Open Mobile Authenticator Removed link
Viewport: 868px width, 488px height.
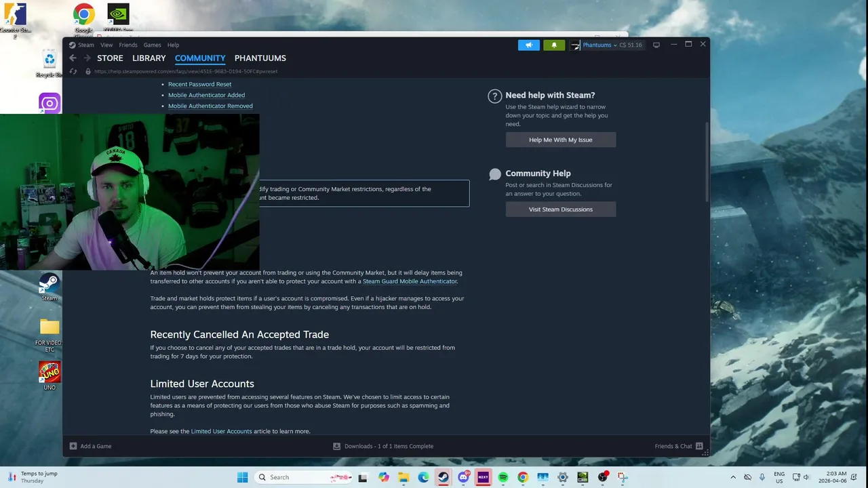pos(210,106)
